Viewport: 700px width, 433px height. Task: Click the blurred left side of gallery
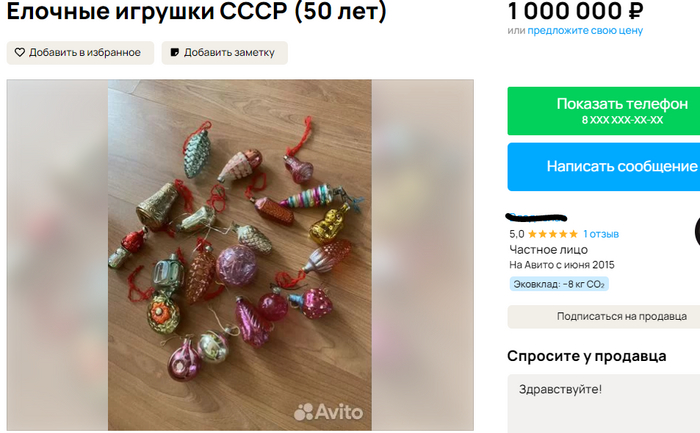(57, 255)
